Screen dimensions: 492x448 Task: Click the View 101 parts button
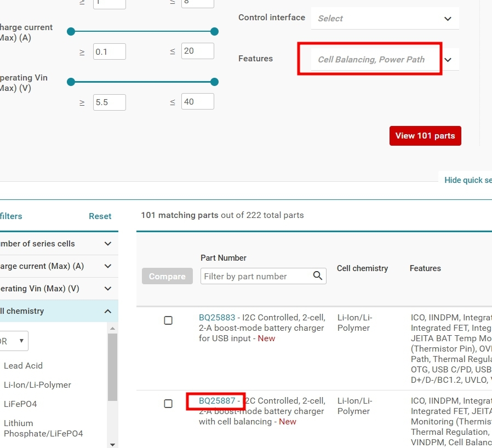(425, 136)
